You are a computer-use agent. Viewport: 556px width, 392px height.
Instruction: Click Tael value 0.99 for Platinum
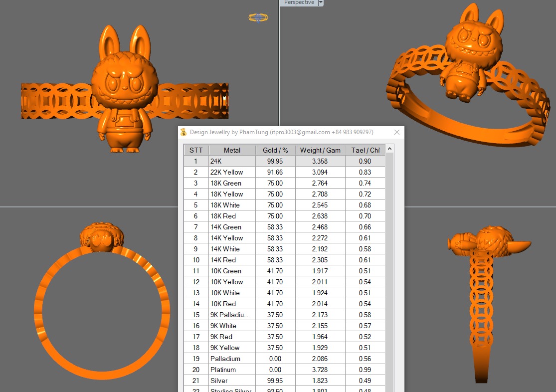(365, 370)
